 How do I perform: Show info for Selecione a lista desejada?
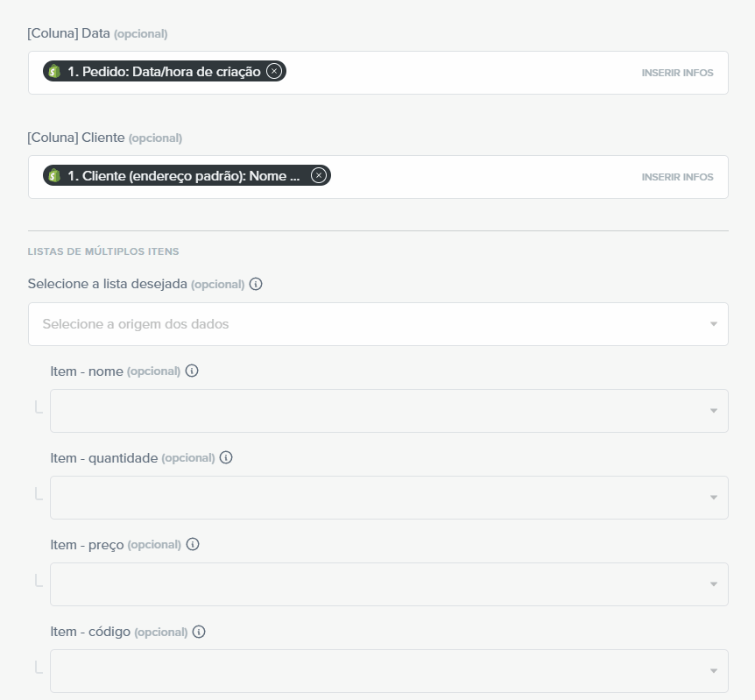point(256,284)
